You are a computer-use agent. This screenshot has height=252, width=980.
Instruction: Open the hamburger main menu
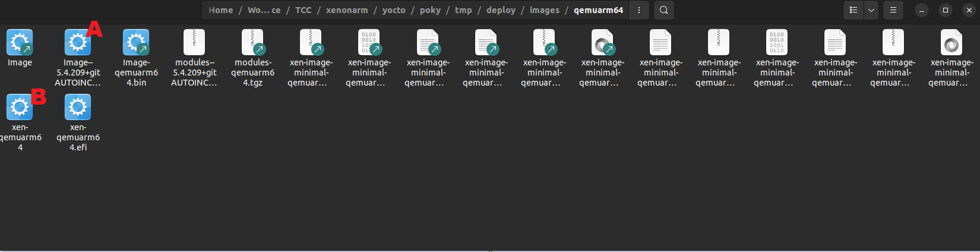(893, 10)
